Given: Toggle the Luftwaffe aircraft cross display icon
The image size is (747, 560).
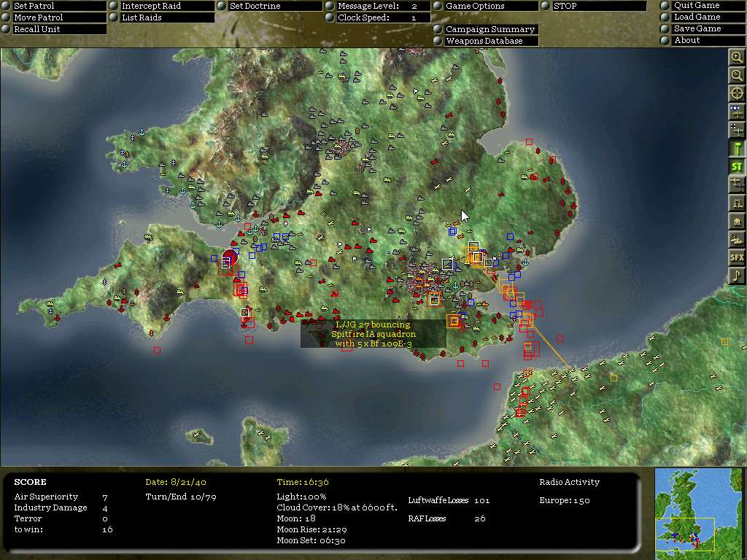Looking at the screenshot, I should (x=737, y=130).
